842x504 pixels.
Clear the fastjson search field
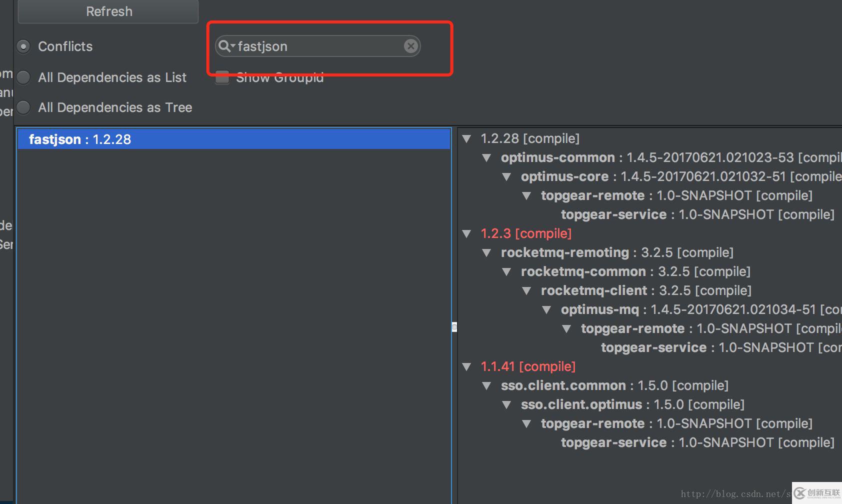410,46
